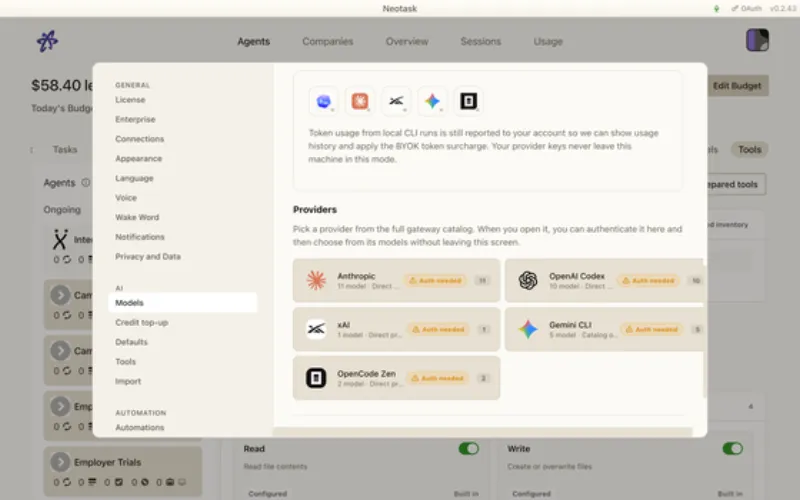The height and width of the screenshot is (500, 800).
Task: Click the Gemini star icon in the top row
Action: coord(432,101)
